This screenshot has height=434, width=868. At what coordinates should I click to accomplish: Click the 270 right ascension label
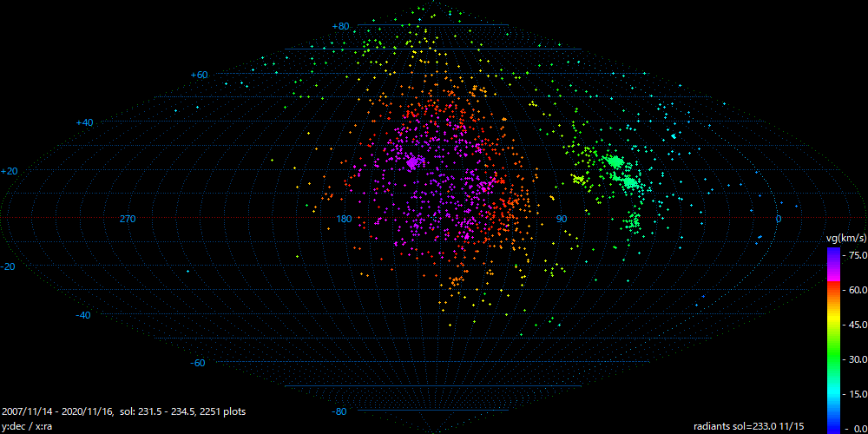[x=128, y=219]
